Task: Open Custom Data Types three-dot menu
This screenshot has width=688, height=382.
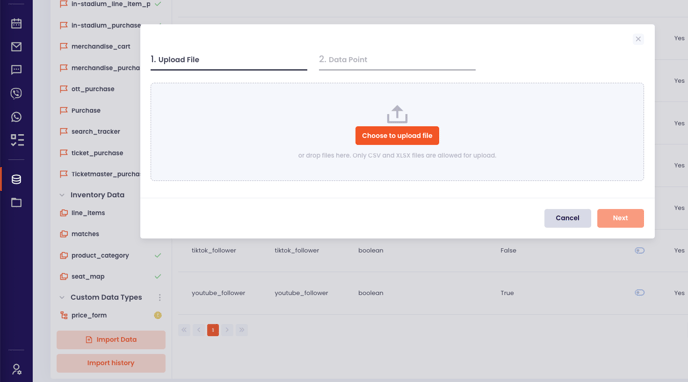Action: coord(160,297)
